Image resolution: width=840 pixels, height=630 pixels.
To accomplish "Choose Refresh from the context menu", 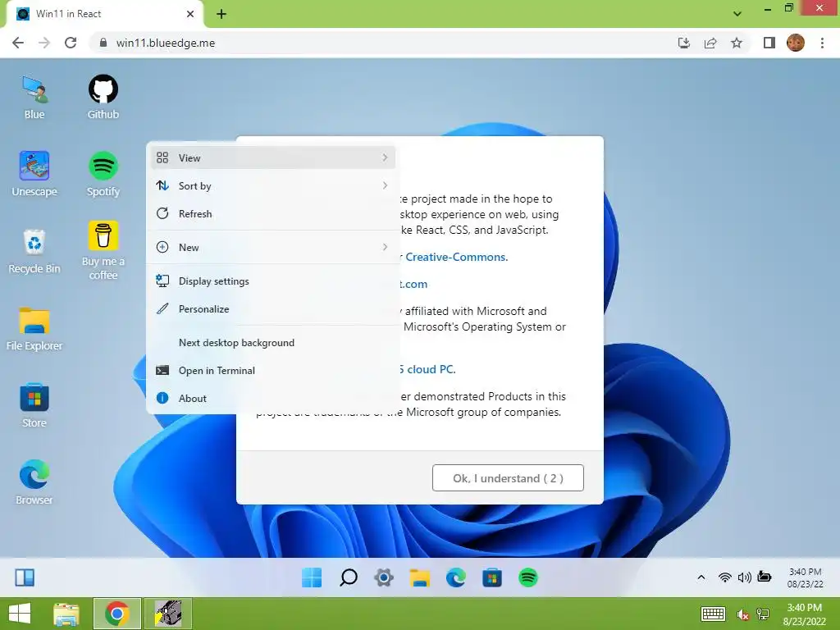I will pos(272,213).
